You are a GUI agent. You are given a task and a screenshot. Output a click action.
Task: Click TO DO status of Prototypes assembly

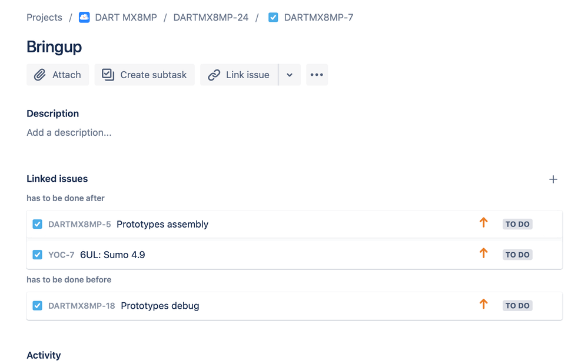tap(517, 224)
